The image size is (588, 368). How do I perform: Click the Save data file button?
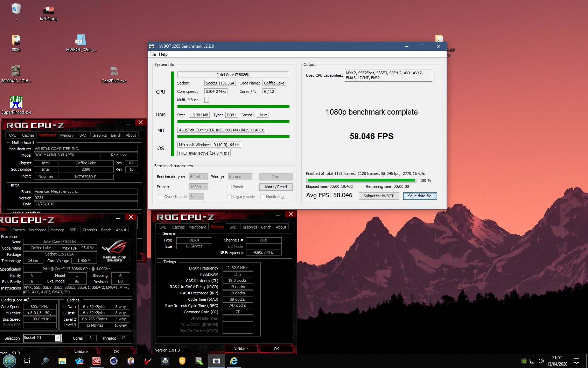coord(420,196)
